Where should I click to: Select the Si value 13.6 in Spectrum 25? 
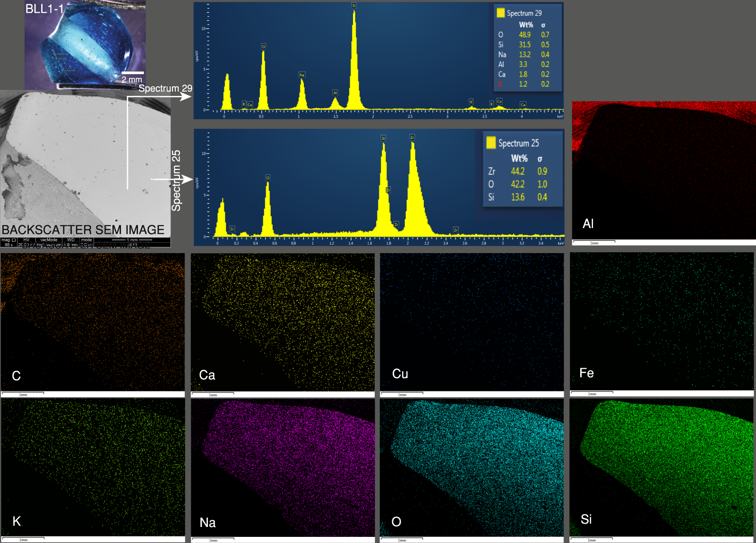coord(518,197)
